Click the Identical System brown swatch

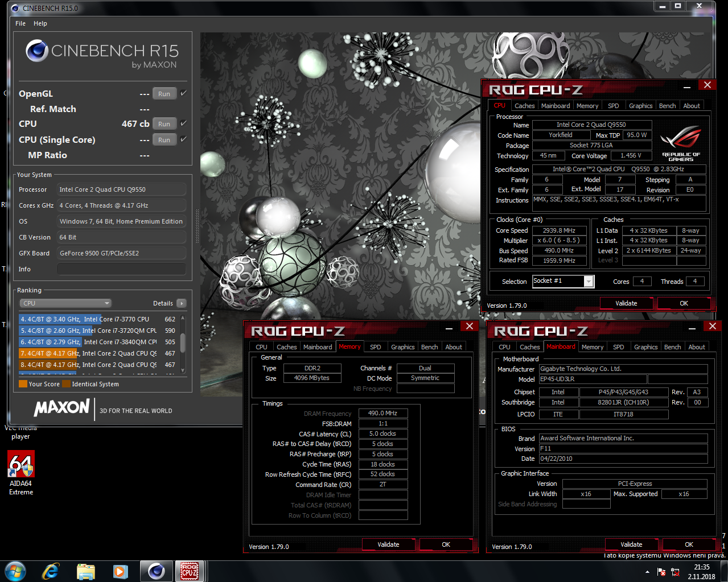66,384
